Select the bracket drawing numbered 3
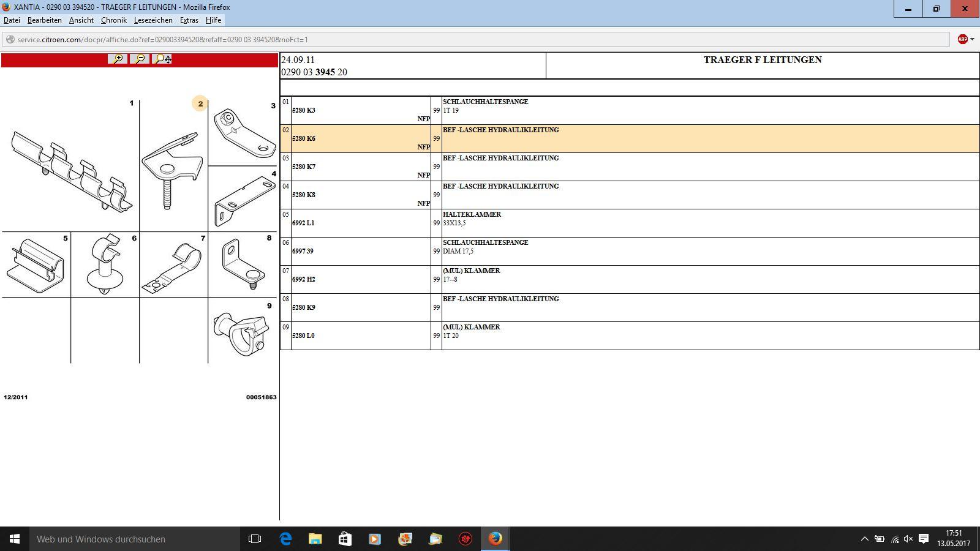The width and height of the screenshot is (980, 551). [x=244, y=132]
